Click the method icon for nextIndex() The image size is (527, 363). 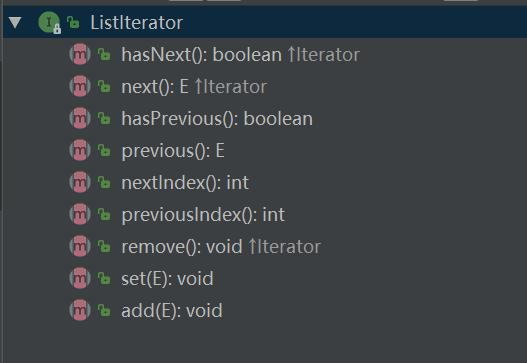tap(80, 182)
